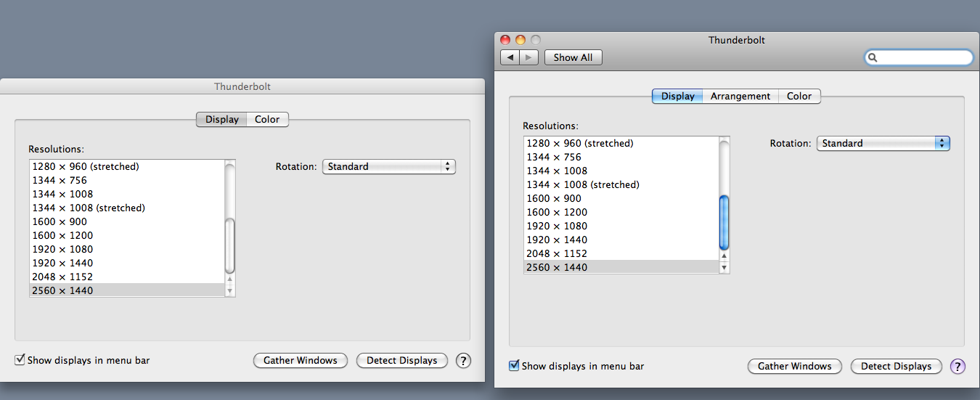Click the scroll-up arrow of right window's resolutions list

click(x=724, y=255)
